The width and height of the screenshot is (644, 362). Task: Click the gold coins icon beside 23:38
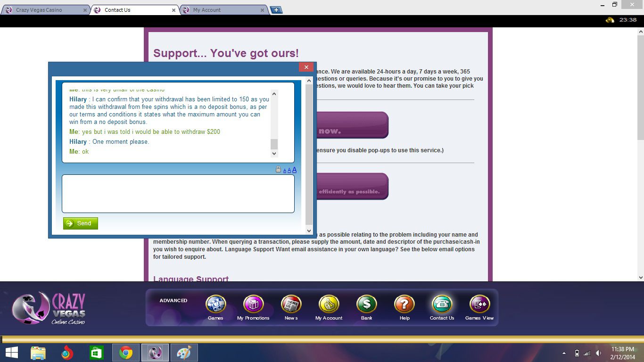pyautogui.click(x=610, y=20)
